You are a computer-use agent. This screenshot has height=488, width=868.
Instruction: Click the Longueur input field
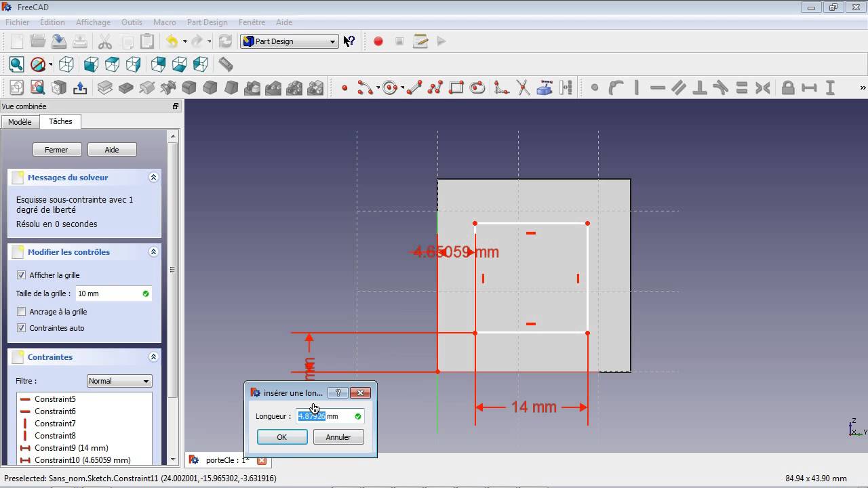[330, 416]
